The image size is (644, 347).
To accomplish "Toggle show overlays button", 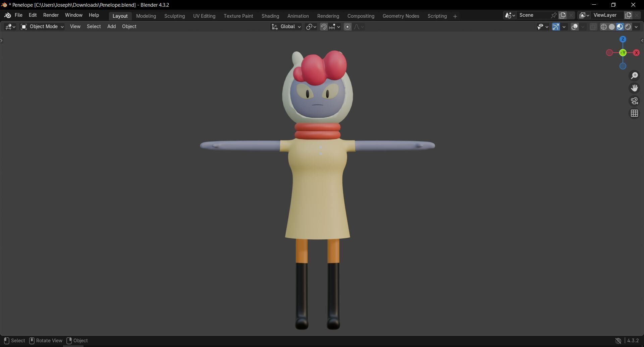I will pyautogui.click(x=575, y=27).
